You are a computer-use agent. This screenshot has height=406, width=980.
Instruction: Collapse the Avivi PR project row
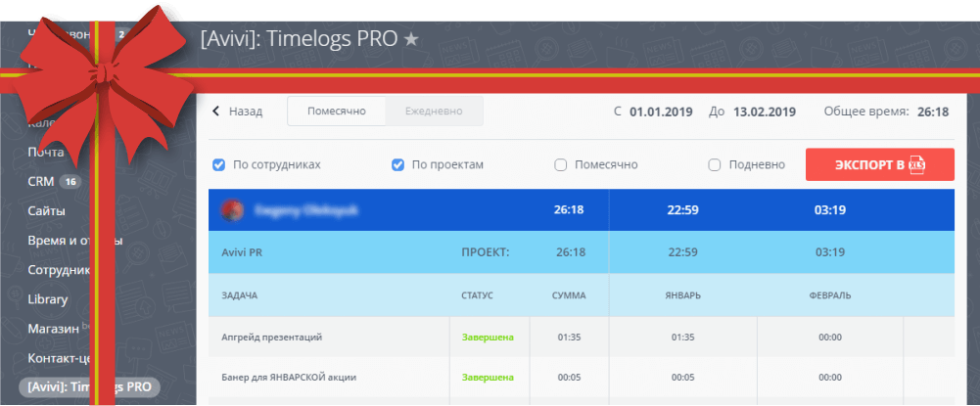(582, 252)
